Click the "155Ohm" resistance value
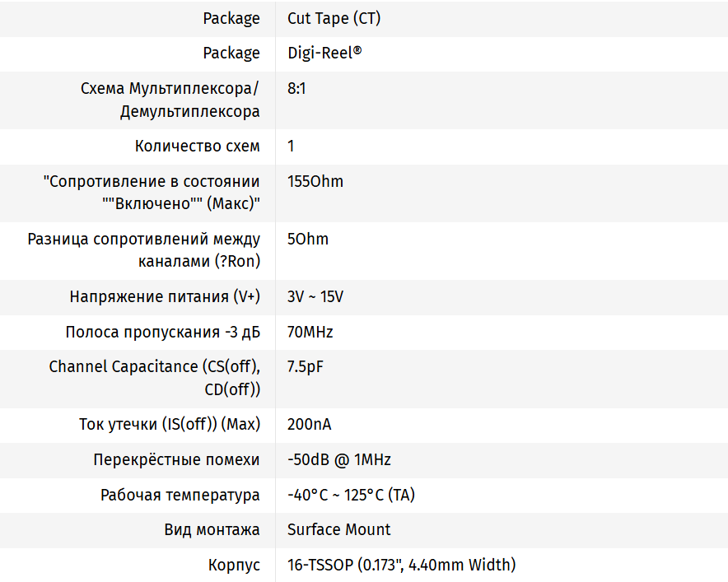Viewport: 728px width, 582px height. (x=315, y=181)
